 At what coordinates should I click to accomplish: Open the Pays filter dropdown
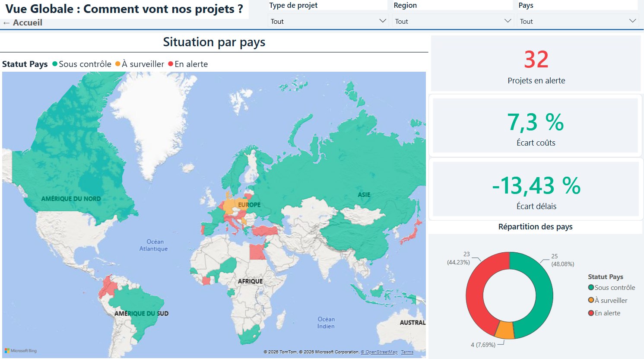[x=577, y=21]
